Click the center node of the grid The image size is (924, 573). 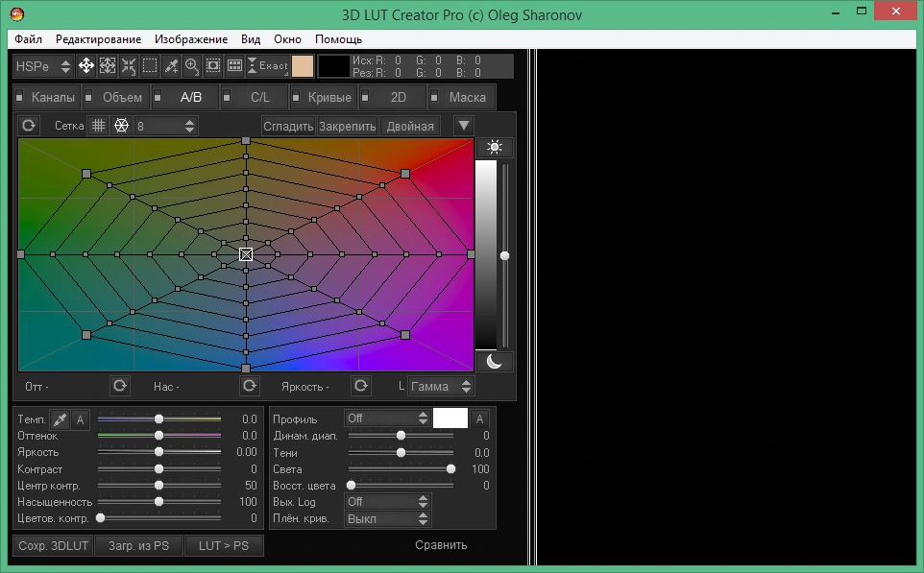[x=246, y=254]
